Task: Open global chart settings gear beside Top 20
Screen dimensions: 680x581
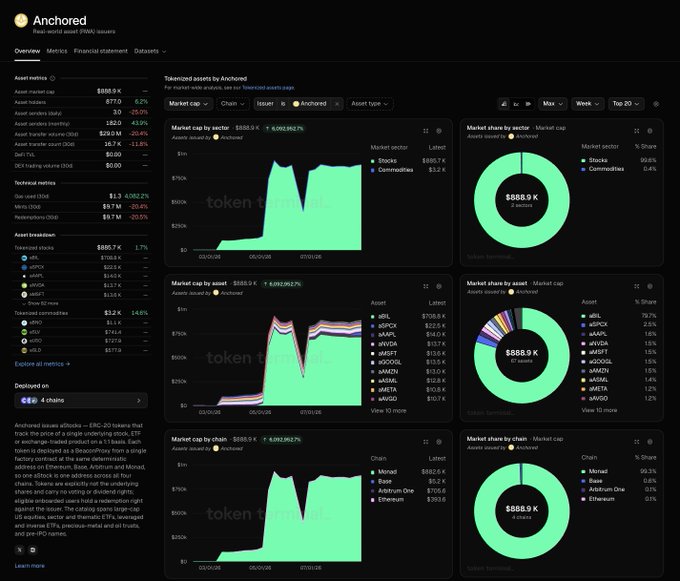Action: pyautogui.click(x=656, y=104)
